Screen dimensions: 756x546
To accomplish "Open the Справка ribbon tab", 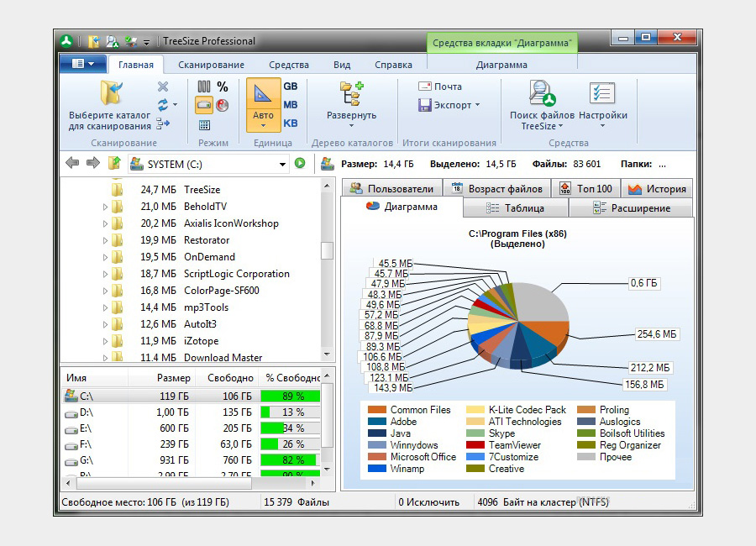I will 393,65.
